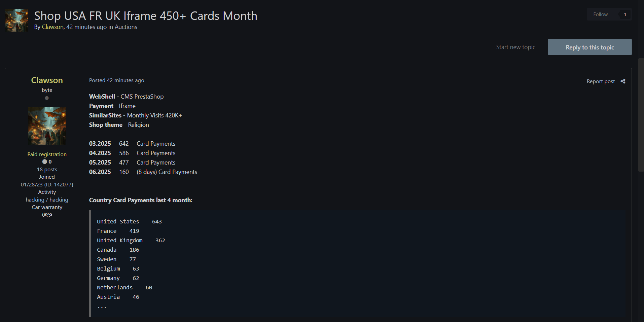Viewport: 644px width, 322px height.
Task: Open Clawson's large profile avatar in post
Action: pos(47,126)
